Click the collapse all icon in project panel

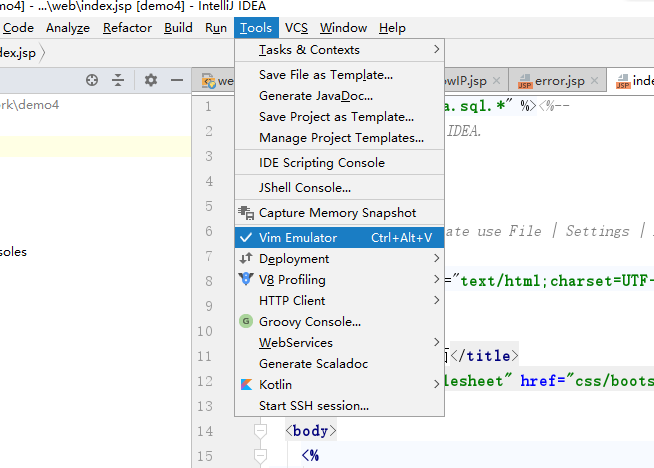coord(119,80)
